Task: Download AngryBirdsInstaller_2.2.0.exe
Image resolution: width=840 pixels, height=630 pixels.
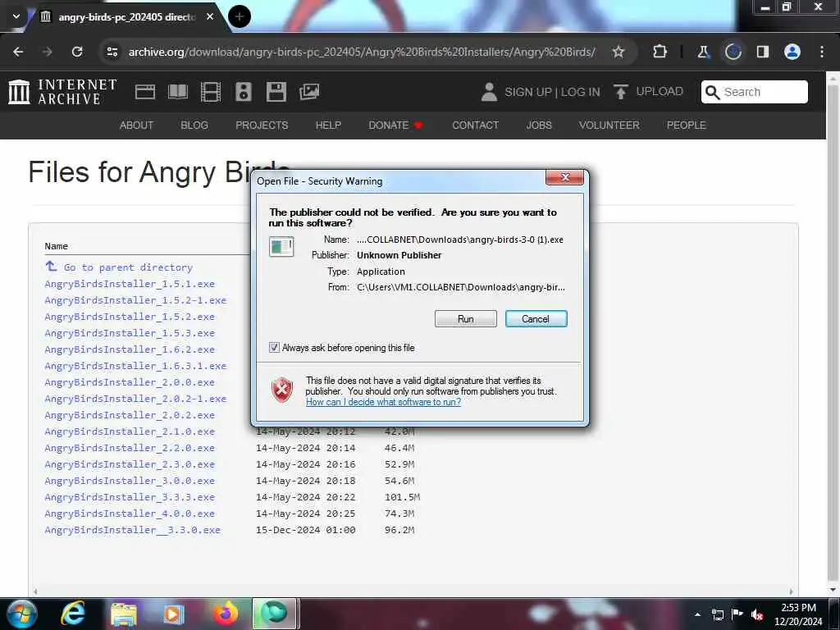Action: tap(130, 448)
